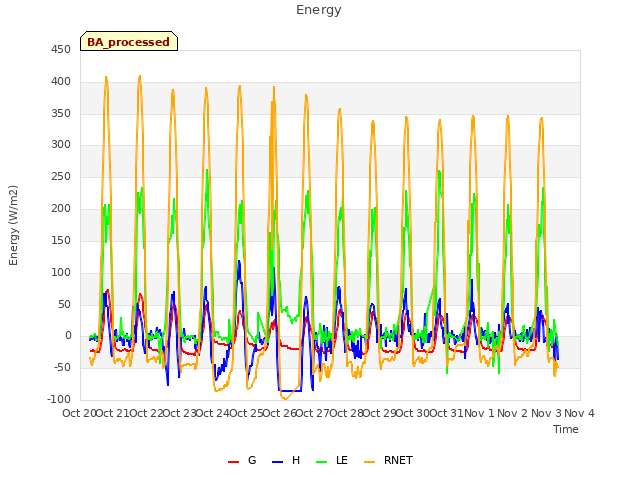640x480 pixels.
Task: Click the Energy chart title
Action: pos(319,10)
